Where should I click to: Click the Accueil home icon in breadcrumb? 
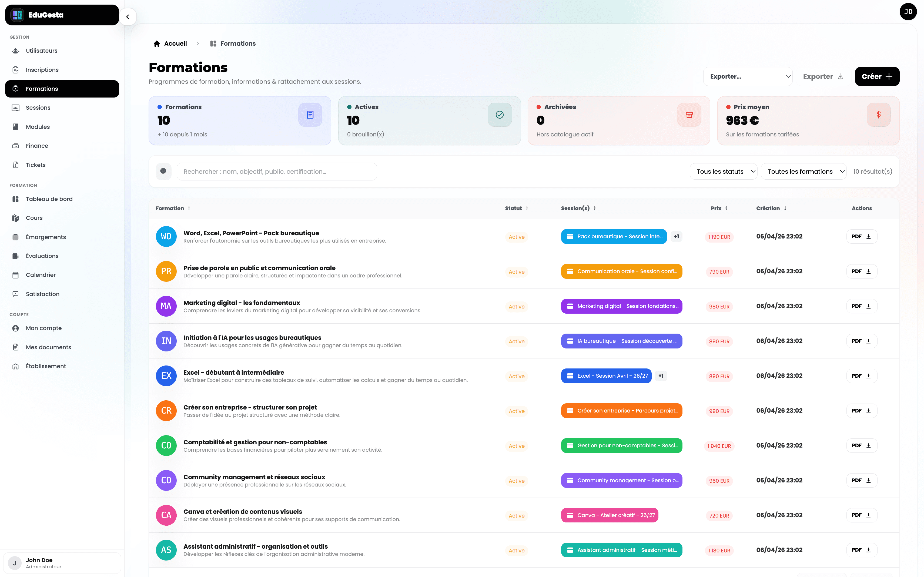156,43
